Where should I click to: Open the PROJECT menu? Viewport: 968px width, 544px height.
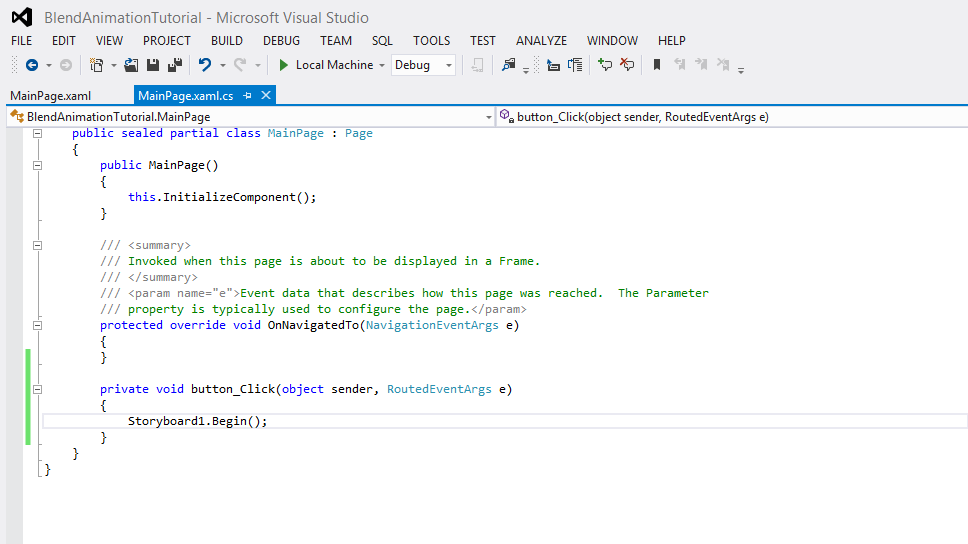coord(167,41)
